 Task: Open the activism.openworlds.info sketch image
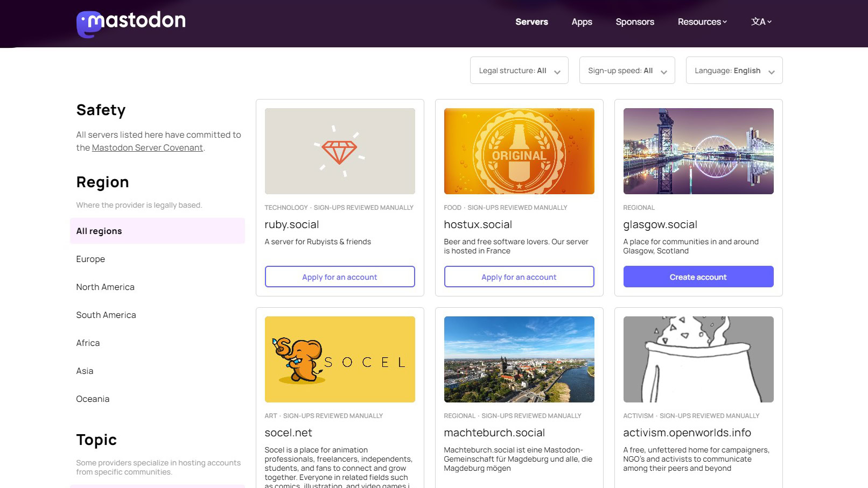coord(698,359)
